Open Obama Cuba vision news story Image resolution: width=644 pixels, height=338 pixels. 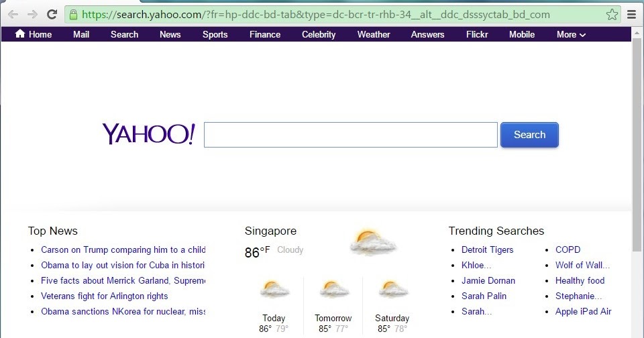tap(123, 266)
